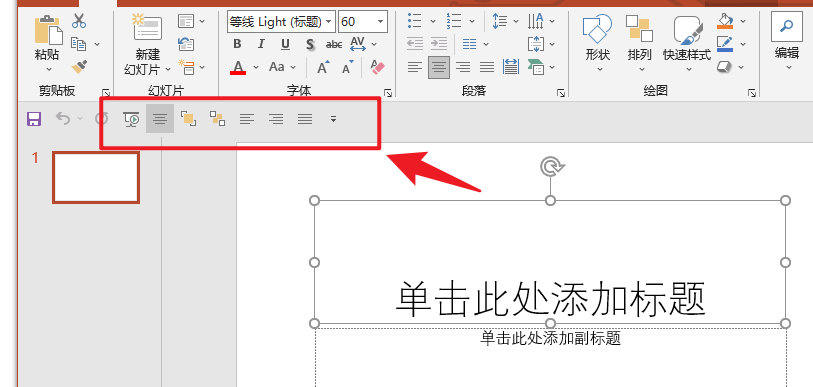
Task: Toggle abc strikethrough formatting
Action: [x=333, y=44]
